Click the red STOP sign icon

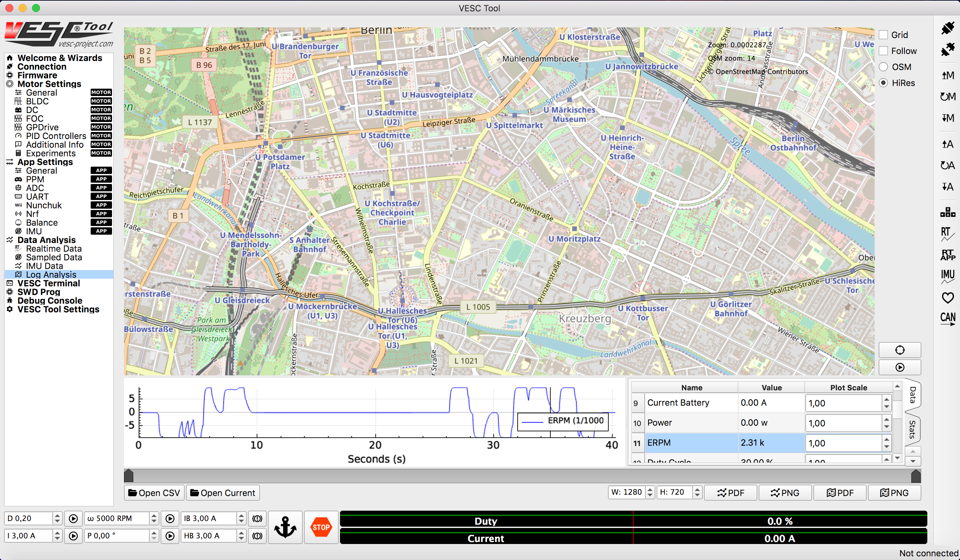click(x=321, y=527)
